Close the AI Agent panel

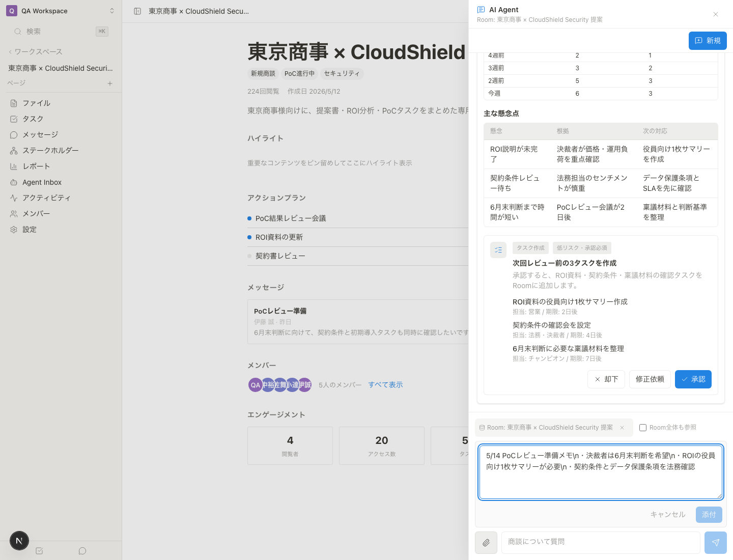[716, 14]
